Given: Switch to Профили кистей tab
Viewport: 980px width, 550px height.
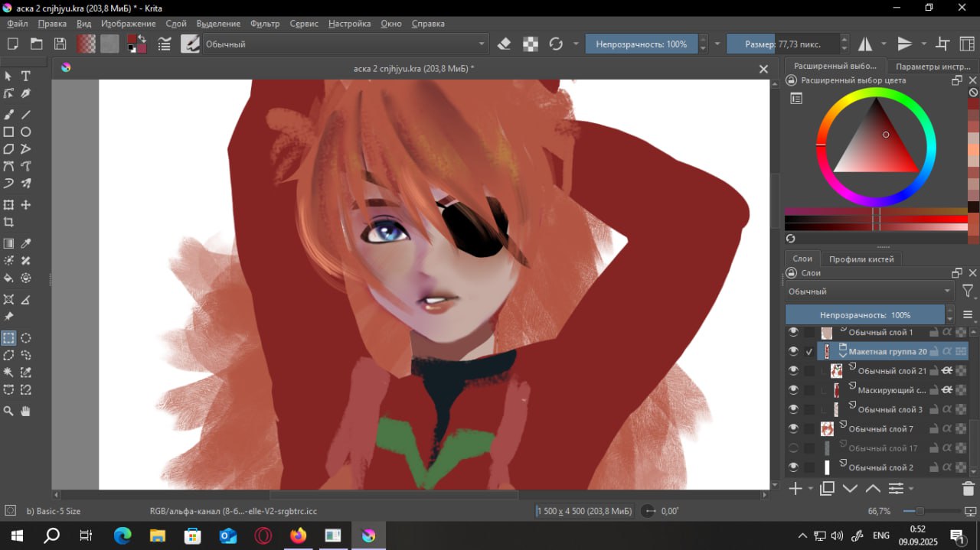Looking at the screenshot, I should click(861, 259).
